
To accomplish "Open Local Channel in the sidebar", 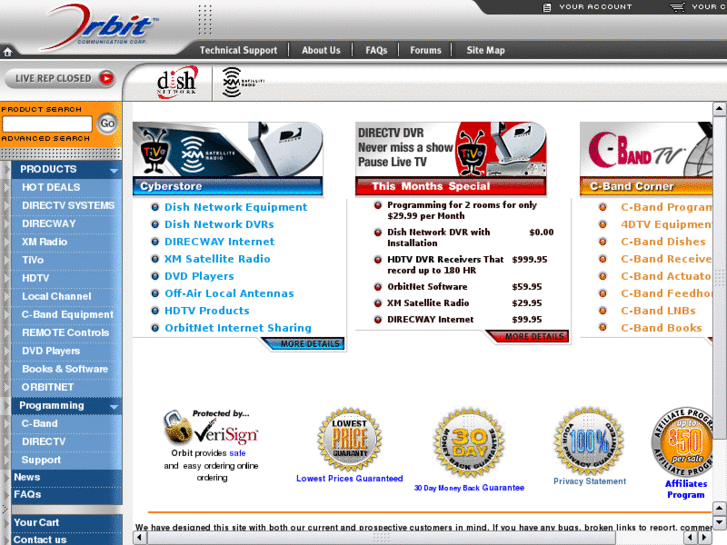I will coord(57,296).
